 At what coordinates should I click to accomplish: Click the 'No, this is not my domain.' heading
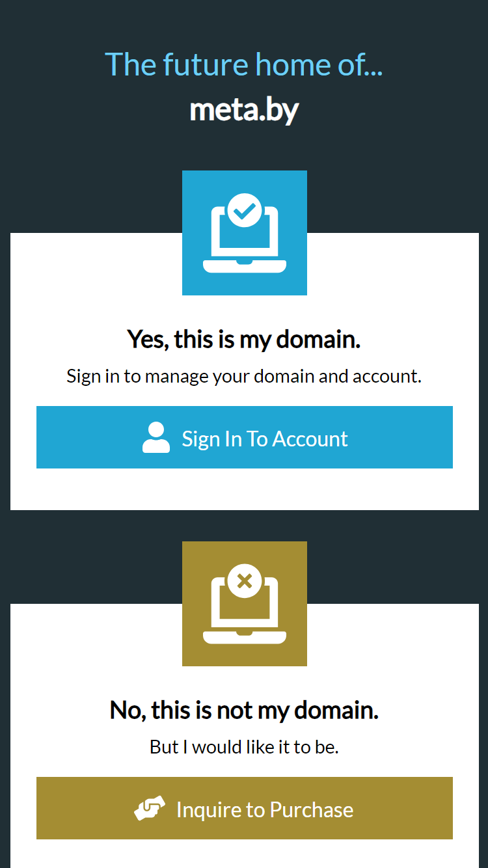(244, 710)
